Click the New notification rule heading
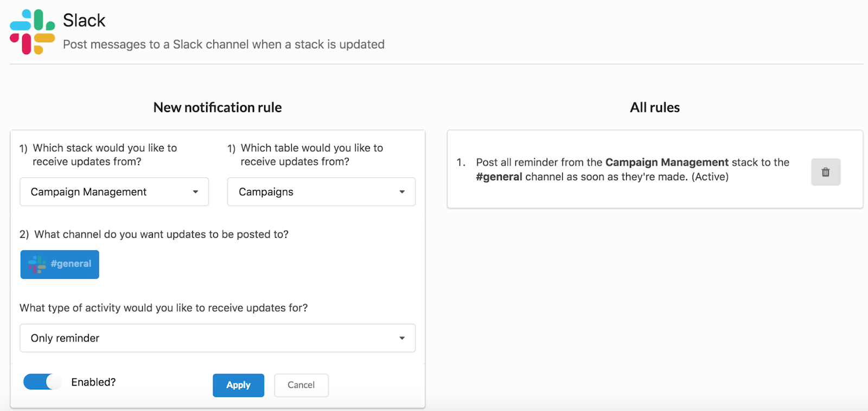868x411 pixels. coord(218,108)
